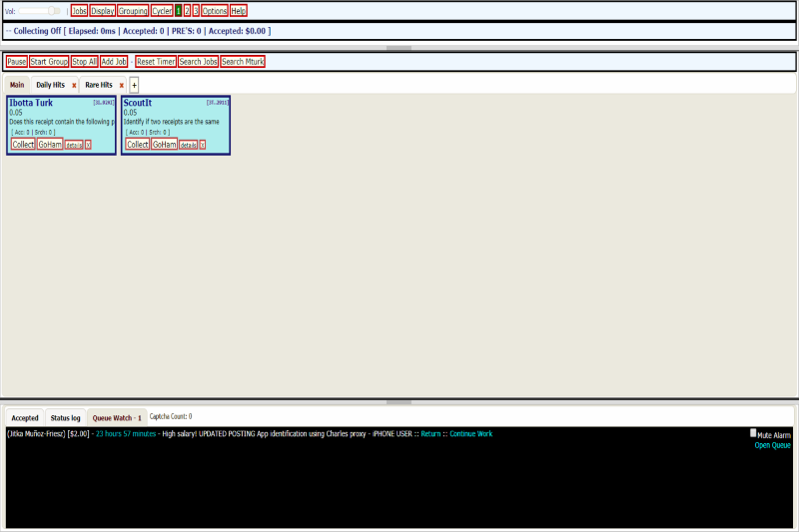This screenshot has width=799, height=532.
Task: Switch to cycler timer 2
Action: pyautogui.click(x=187, y=11)
